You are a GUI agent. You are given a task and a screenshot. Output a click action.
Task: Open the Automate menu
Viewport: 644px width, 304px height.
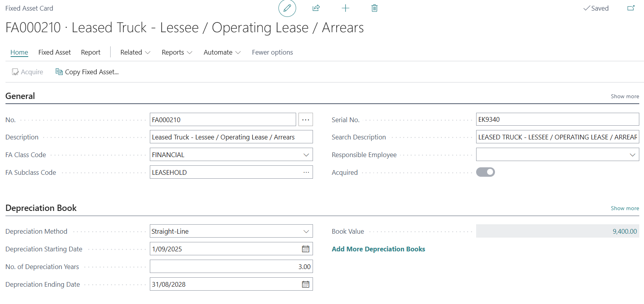(222, 52)
